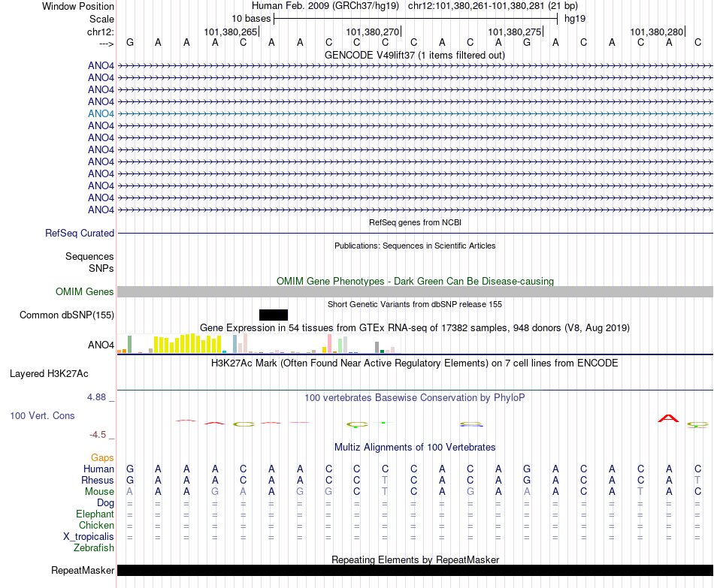This screenshot has width=714, height=588.
Task: Click the OMIM Genes gray bar
Action: [415, 291]
